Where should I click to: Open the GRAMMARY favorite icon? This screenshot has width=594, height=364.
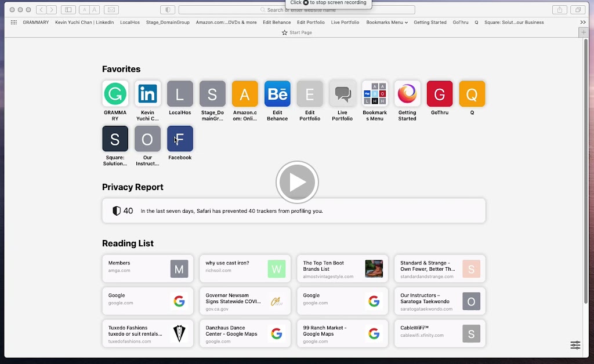[x=115, y=93]
